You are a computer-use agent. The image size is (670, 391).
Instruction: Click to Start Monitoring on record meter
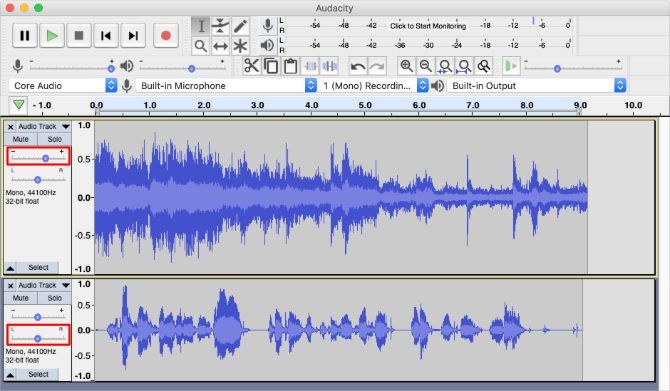pyautogui.click(x=428, y=26)
